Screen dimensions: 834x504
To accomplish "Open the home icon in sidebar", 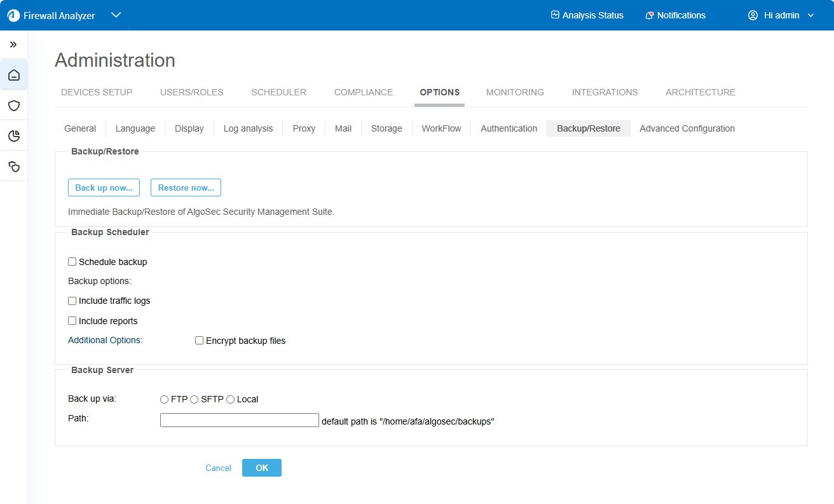I will 14,76.
